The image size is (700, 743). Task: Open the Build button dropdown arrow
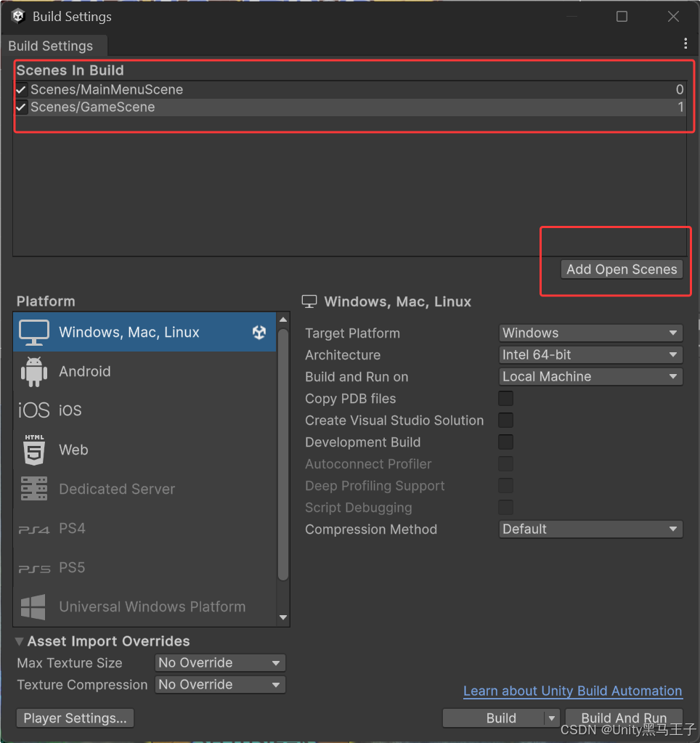[552, 718]
